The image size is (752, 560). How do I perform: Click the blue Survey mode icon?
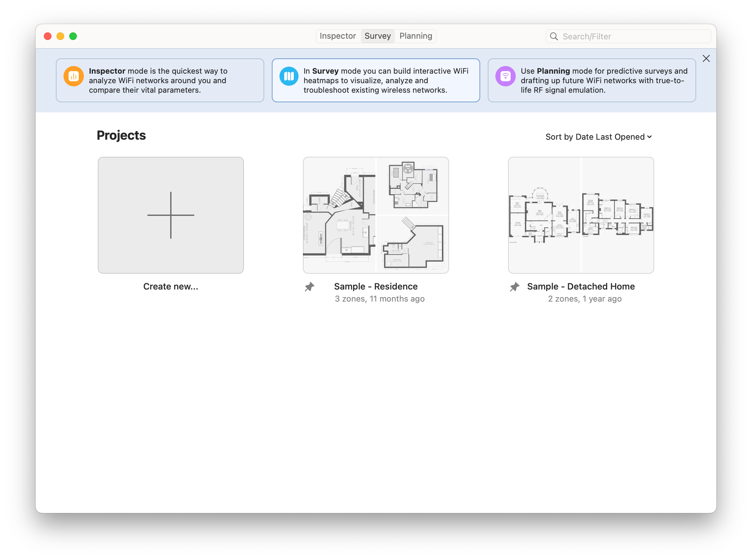(x=289, y=76)
